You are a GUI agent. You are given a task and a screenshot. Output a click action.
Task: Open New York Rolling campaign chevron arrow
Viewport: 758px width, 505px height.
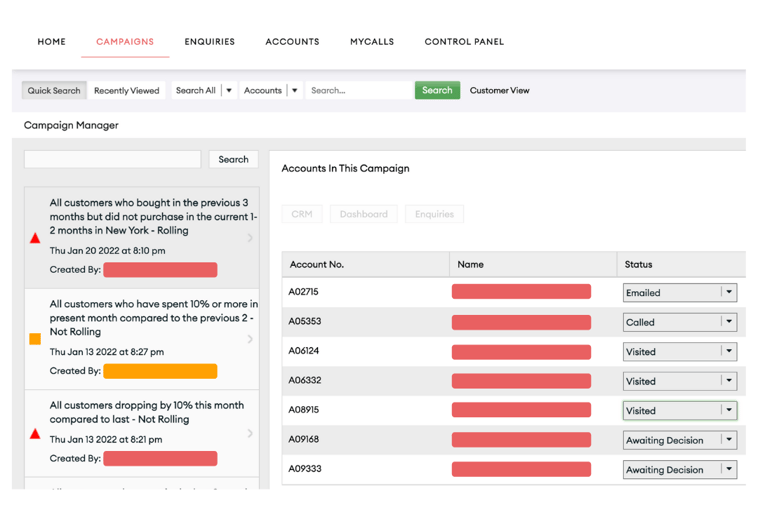click(250, 238)
